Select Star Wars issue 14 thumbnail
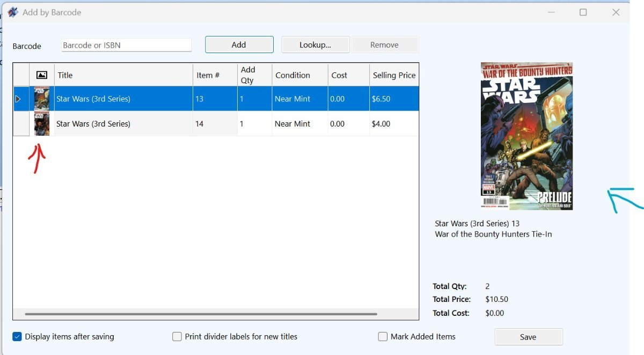644x355 pixels. coord(42,124)
